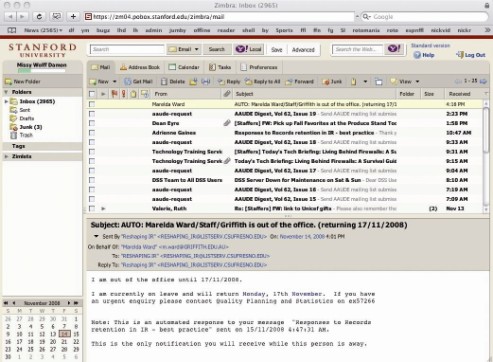
Task: Check the Marelda Ward message checkbox
Action: pyautogui.click(x=92, y=104)
